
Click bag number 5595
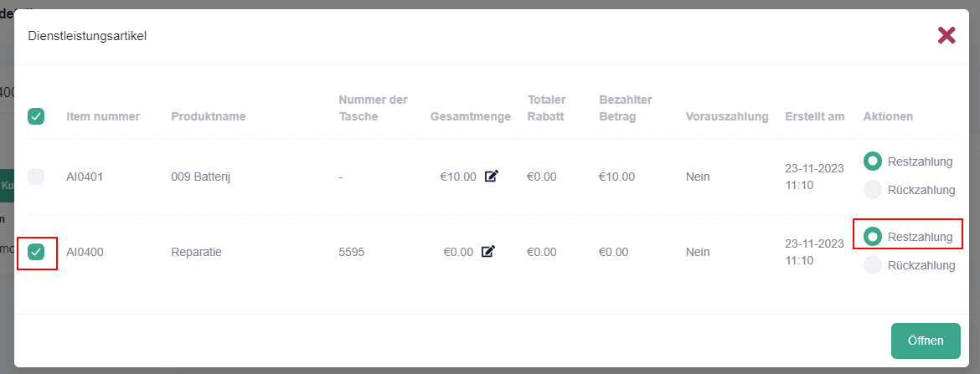coord(352,251)
